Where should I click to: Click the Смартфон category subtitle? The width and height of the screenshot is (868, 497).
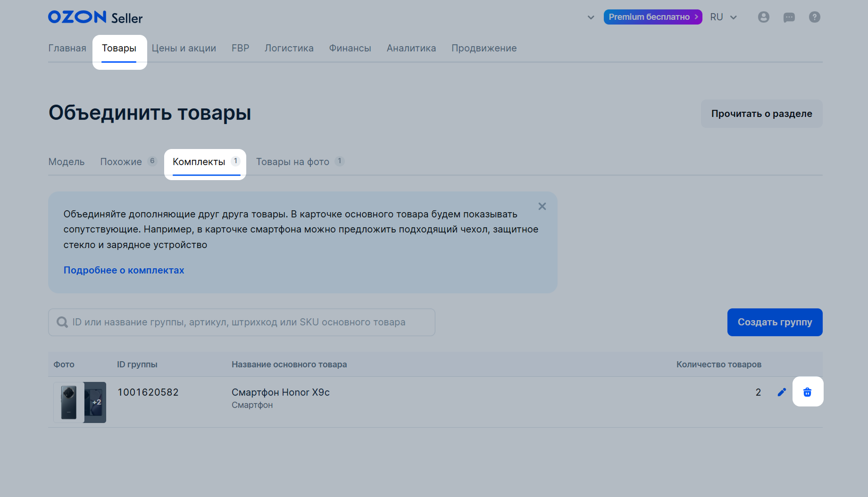pos(252,405)
